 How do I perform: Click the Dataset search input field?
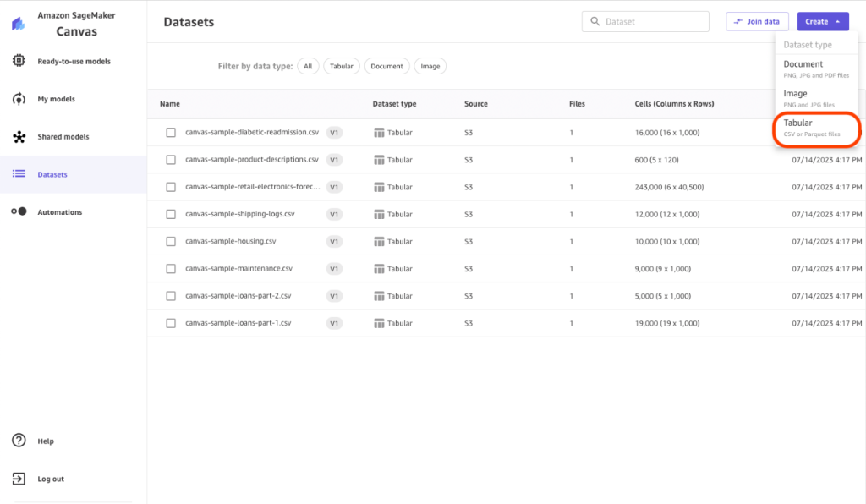pos(645,21)
